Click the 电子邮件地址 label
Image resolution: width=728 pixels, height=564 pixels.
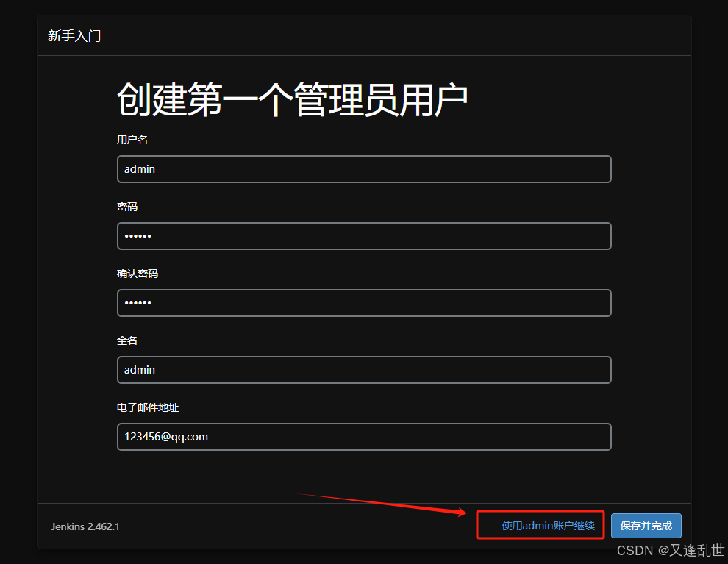pos(148,407)
